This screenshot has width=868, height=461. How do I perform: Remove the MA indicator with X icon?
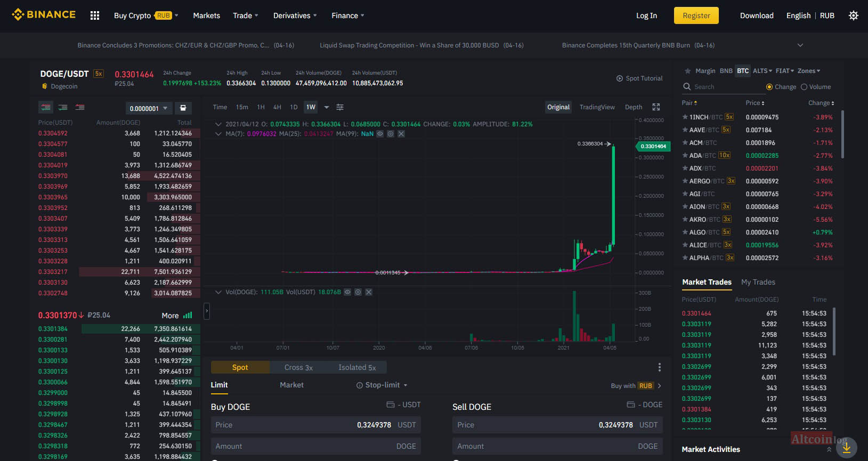tap(401, 134)
